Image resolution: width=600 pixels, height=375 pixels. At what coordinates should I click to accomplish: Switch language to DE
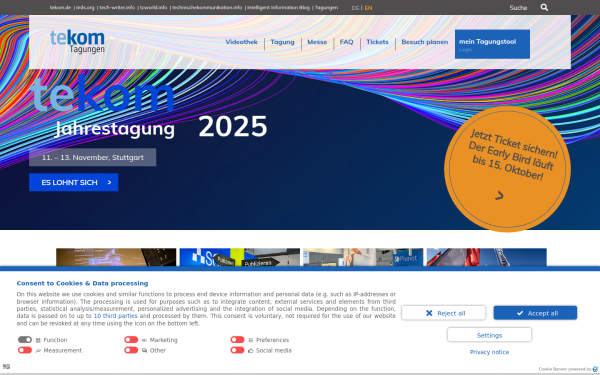pyautogui.click(x=355, y=8)
